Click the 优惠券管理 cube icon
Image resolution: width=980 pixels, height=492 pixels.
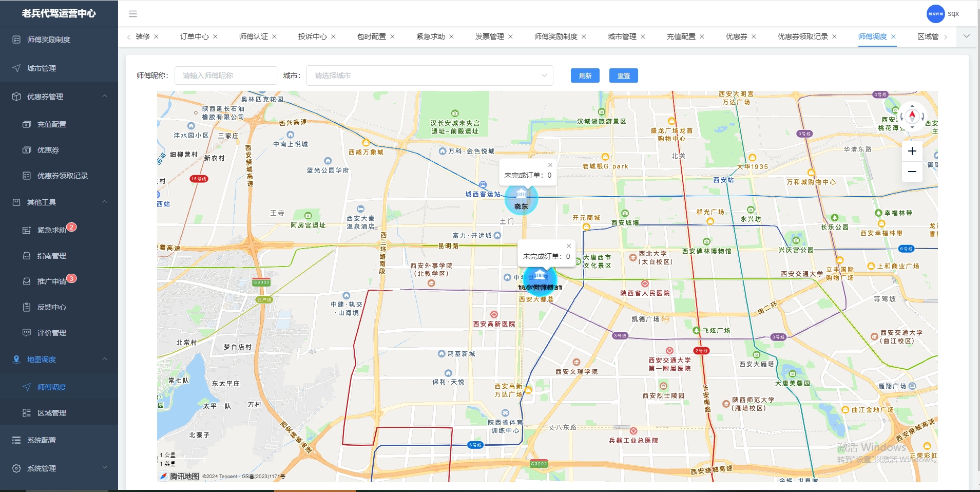coord(16,97)
